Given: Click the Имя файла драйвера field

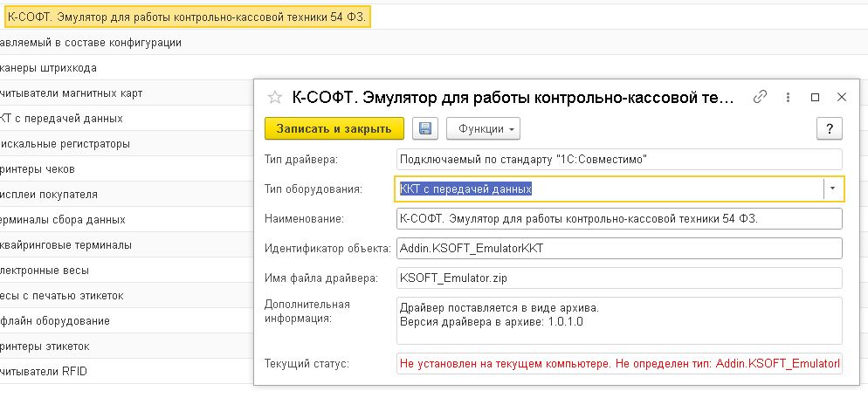Looking at the screenshot, I should (x=619, y=278).
